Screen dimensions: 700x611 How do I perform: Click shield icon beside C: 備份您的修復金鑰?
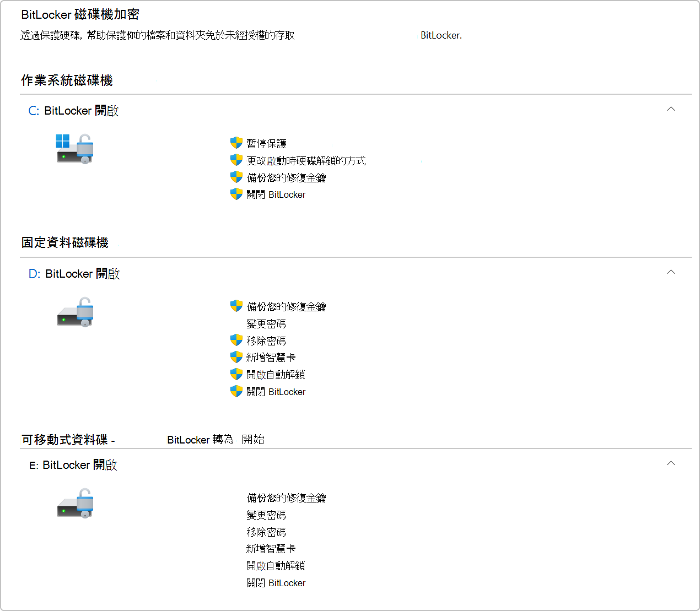click(x=236, y=177)
